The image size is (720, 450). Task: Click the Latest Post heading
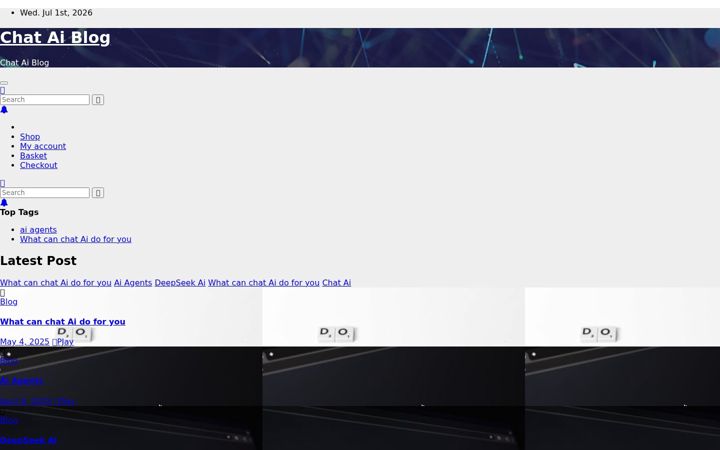[38, 261]
